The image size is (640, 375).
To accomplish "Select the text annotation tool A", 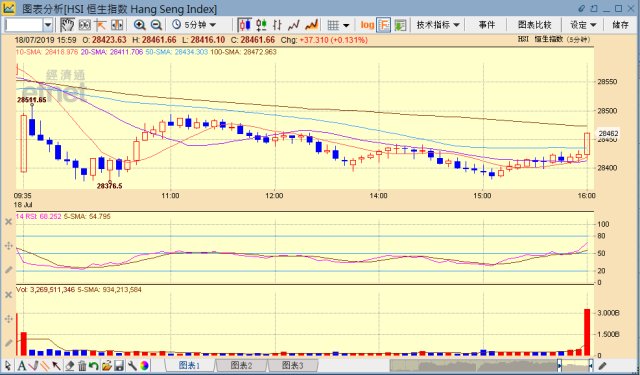I will [x=21, y=365].
